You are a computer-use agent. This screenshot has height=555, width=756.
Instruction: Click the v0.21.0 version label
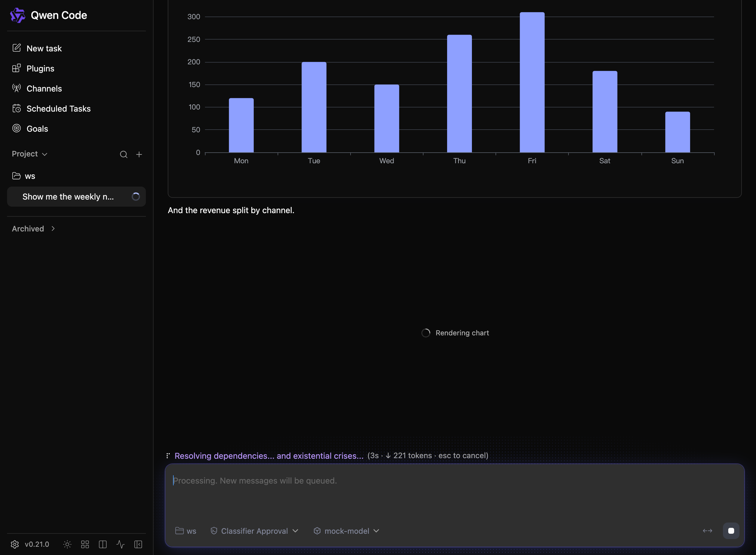pyautogui.click(x=37, y=544)
